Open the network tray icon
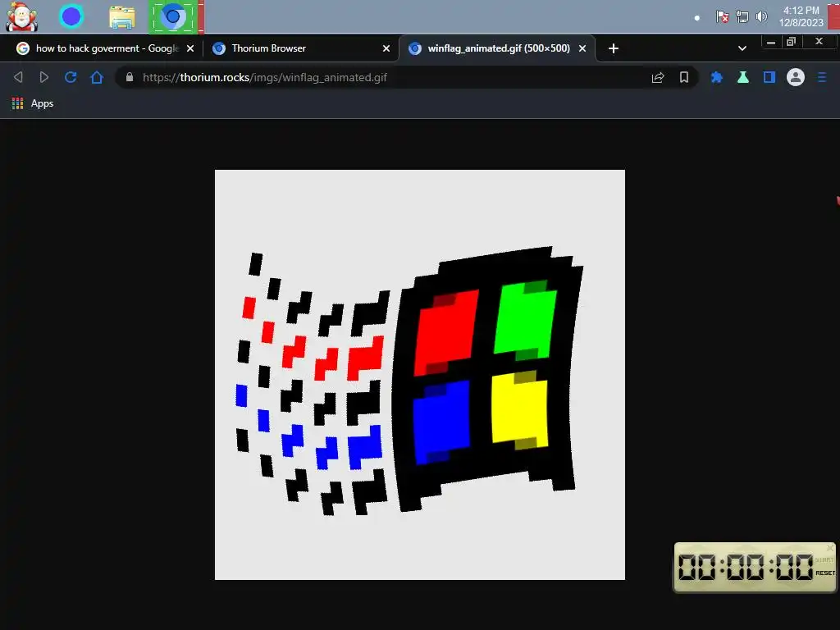The height and width of the screenshot is (630, 840). pyautogui.click(x=742, y=16)
